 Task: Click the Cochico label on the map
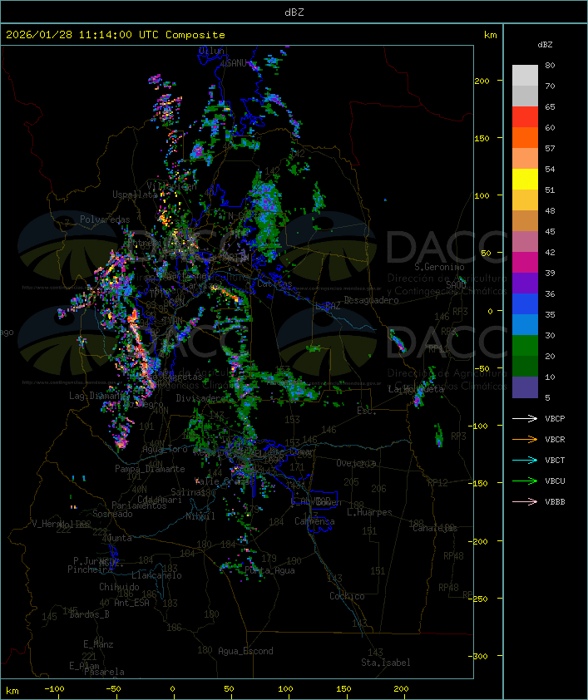[x=346, y=596]
